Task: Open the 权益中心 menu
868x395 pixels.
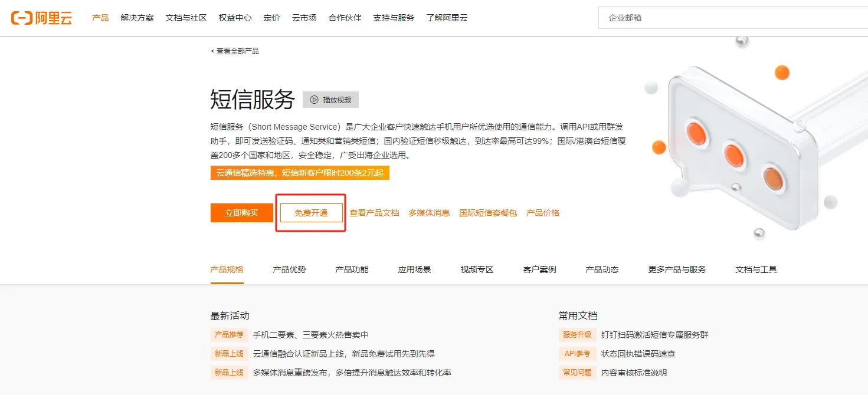Action: pyautogui.click(x=235, y=18)
